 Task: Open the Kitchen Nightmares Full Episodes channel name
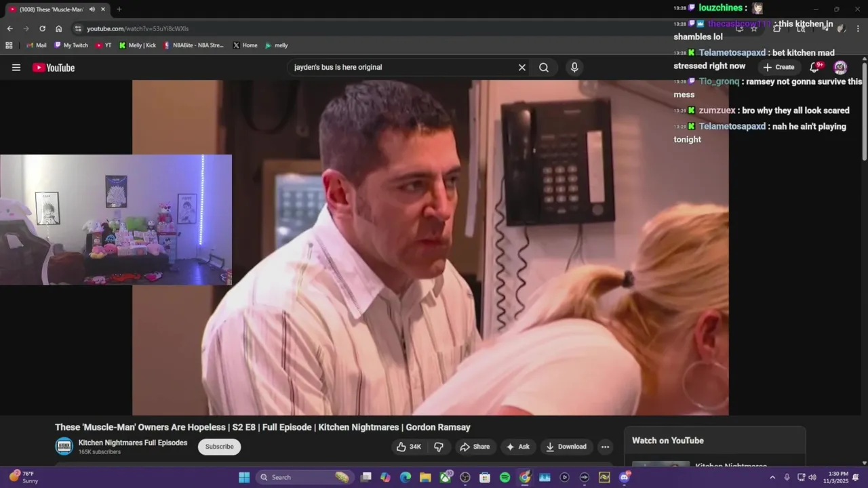pyautogui.click(x=133, y=443)
